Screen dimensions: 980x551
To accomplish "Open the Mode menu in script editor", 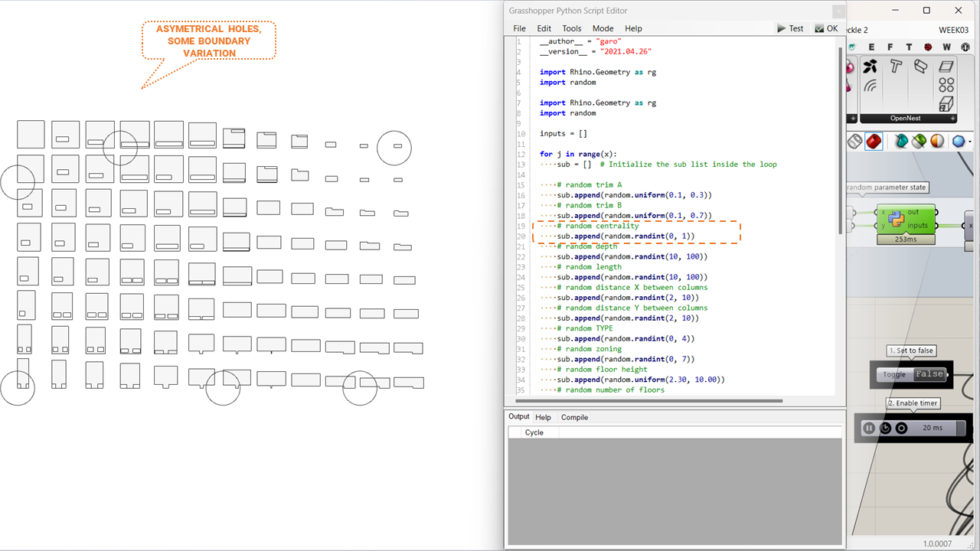I will pyautogui.click(x=603, y=28).
